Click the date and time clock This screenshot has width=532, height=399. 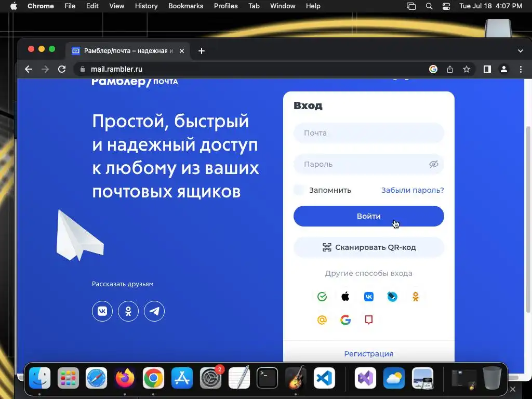[490, 6]
